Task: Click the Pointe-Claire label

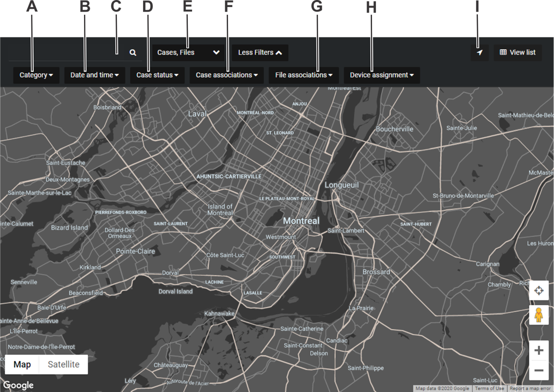Action: (135, 251)
